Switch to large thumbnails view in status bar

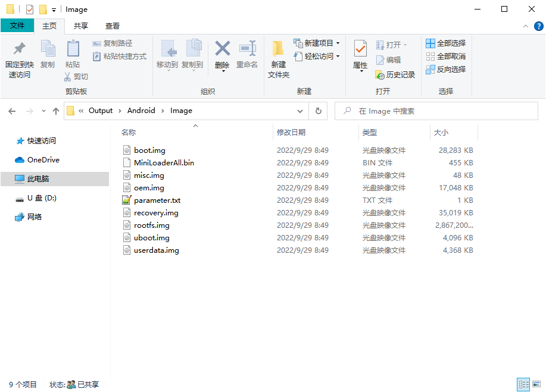tap(537, 385)
